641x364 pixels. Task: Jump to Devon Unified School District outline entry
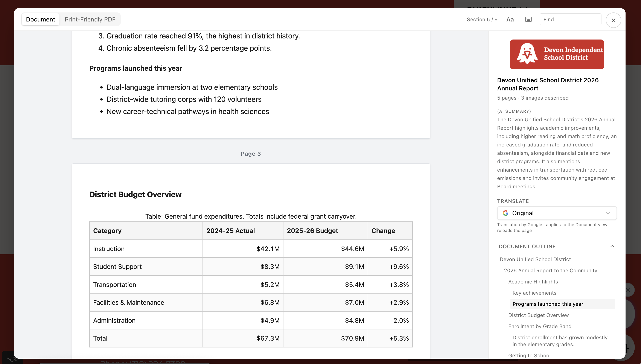click(x=535, y=259)
